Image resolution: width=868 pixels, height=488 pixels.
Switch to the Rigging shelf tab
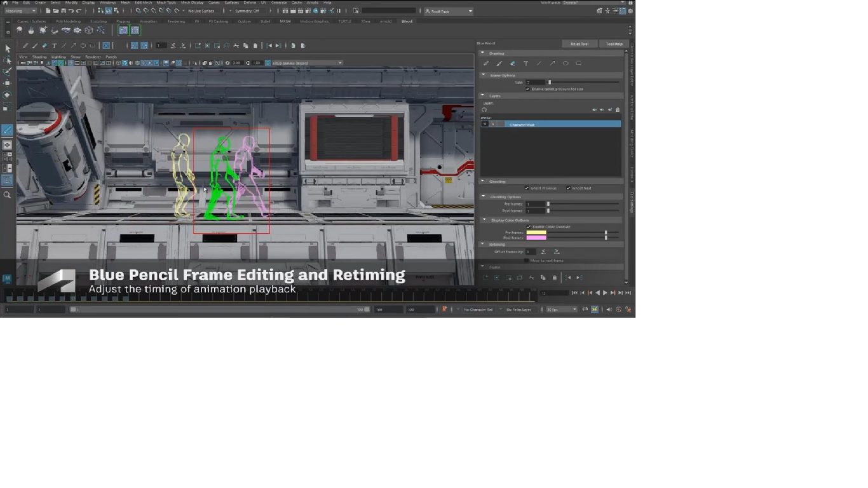tap(123, 22)
